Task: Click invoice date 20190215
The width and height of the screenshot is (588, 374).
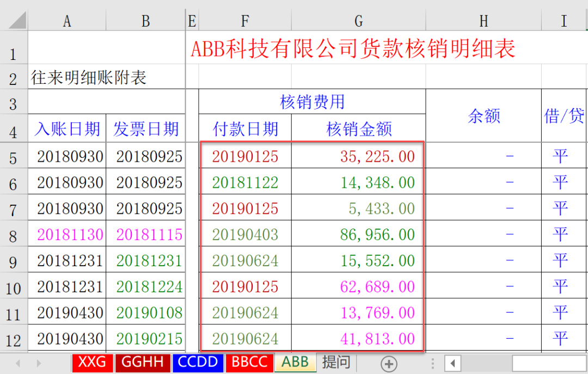Action: pos(146,338)
